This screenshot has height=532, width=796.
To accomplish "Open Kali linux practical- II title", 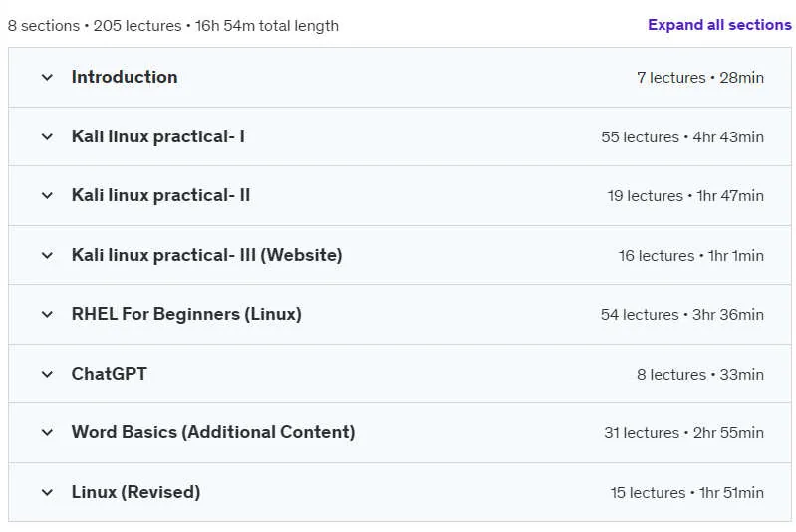I will click(x=161, y=195).
